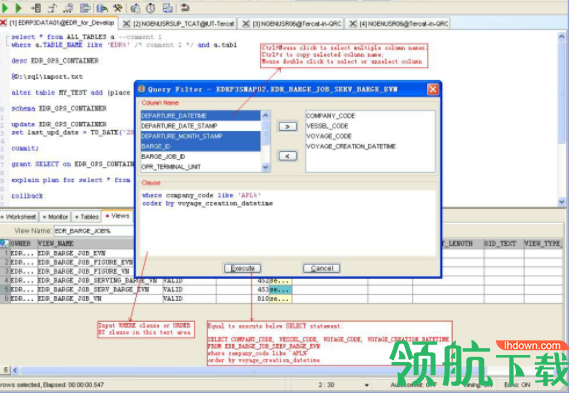Viewport: 569px width, 393px height.
Task: Click the hammer and wrench tools icon
Action: [x=118, y=8]
